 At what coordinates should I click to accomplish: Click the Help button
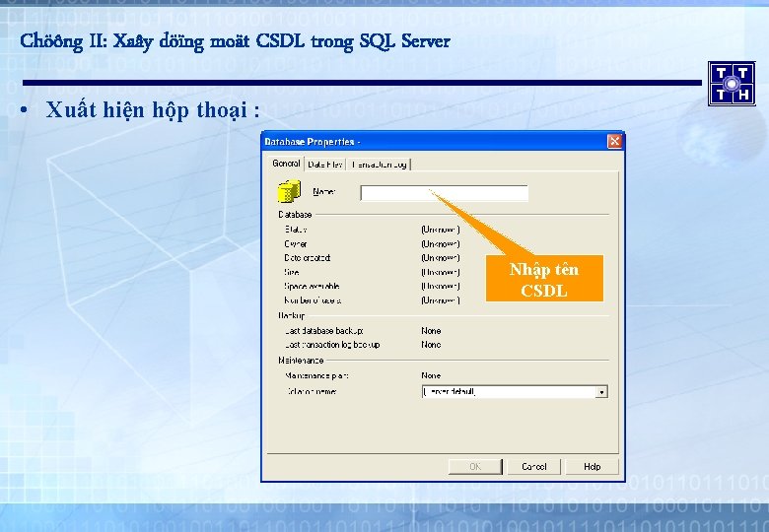pyautogui.click(x=592, y=467)
